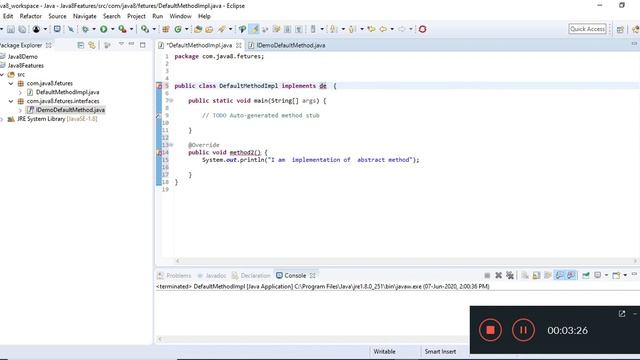Image resolution: width=640 pixels, height=360 pixels.
Task: Close the DefaultMethodImpl.java editor tab
Action: pyautogui.click(x=239, y=45)
